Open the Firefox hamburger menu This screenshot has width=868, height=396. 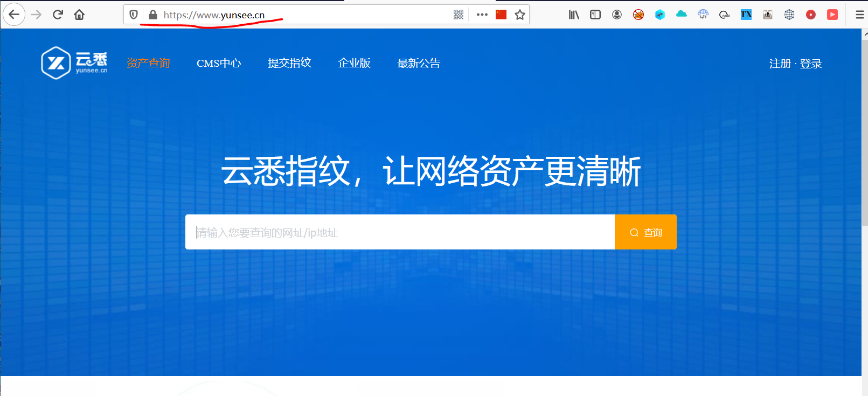860,15
